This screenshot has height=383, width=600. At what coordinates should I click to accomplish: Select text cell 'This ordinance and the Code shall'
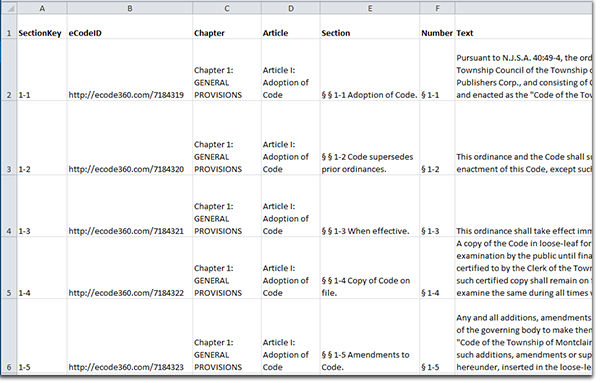click(523, 138)
